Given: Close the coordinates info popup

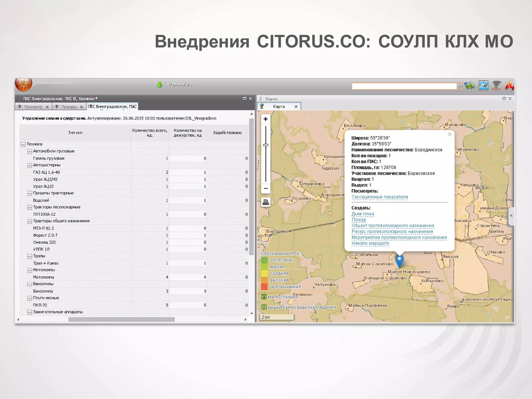Looking at the screenshot, I should pos(450,134).
